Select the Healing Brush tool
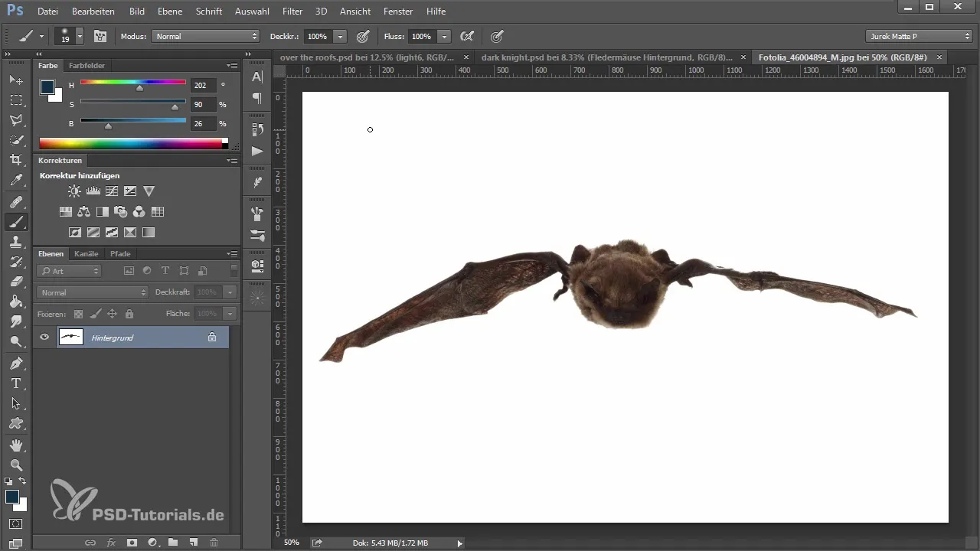980x551 pixels. (x=15, y=202)
